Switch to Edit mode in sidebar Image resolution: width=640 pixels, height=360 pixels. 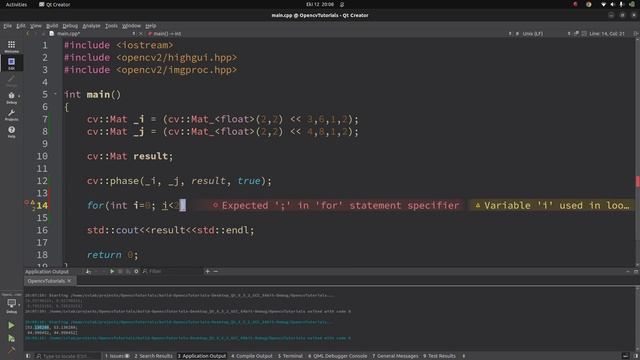[x=11, y=63]
